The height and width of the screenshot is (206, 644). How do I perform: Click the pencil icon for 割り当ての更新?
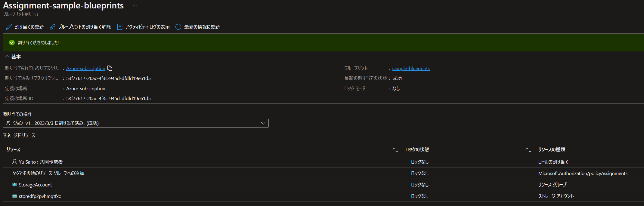click(9, 27)
